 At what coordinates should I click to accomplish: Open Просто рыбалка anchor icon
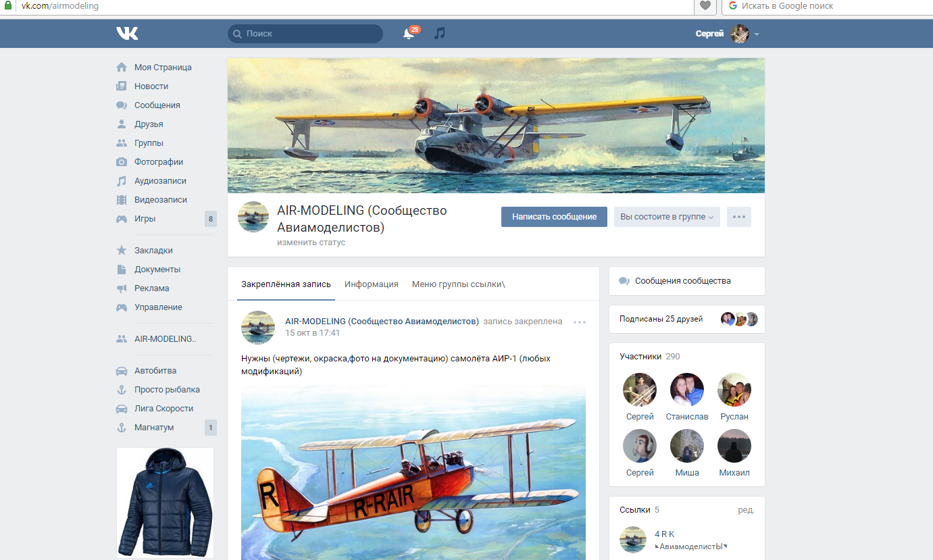point(122,389)
